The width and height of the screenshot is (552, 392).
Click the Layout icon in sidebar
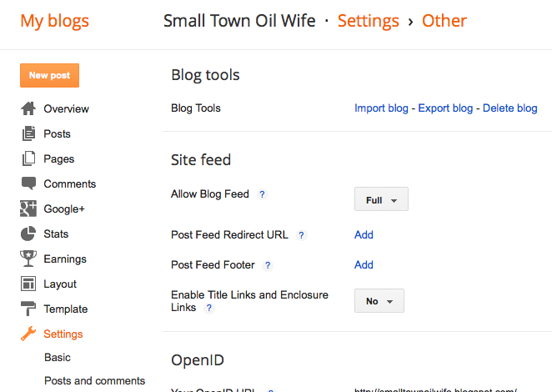(28, 284)
